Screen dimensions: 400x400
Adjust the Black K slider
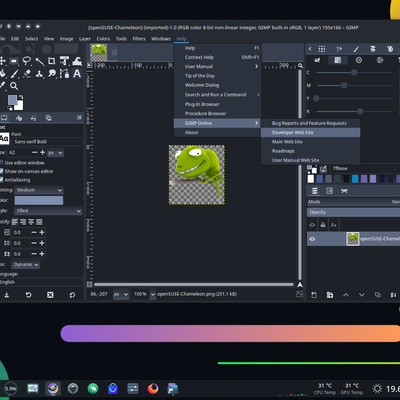[x=354, y=111]
